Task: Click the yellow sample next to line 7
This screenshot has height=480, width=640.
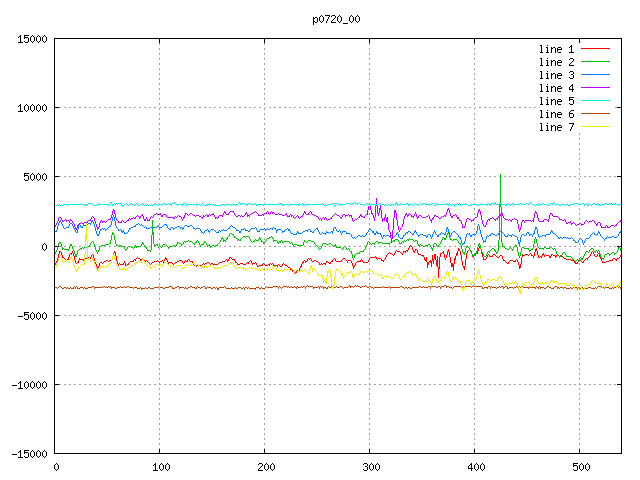Action: click(596, 127)
